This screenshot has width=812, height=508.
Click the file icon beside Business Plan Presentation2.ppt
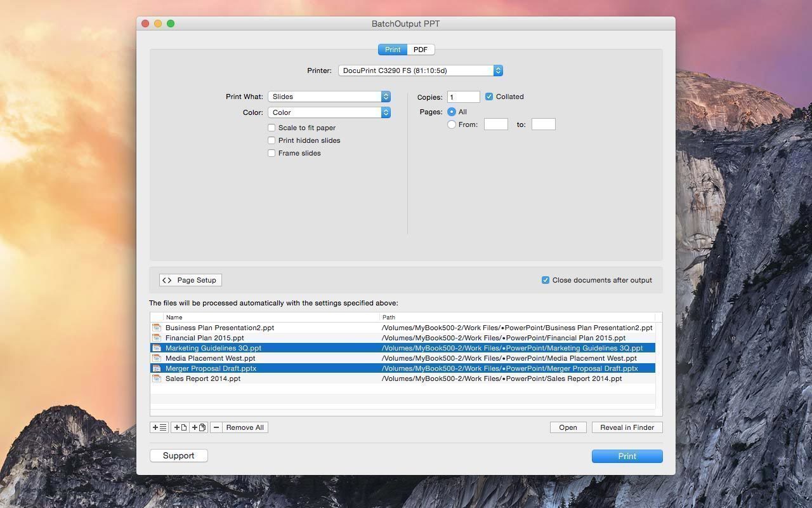pos(157,328)
